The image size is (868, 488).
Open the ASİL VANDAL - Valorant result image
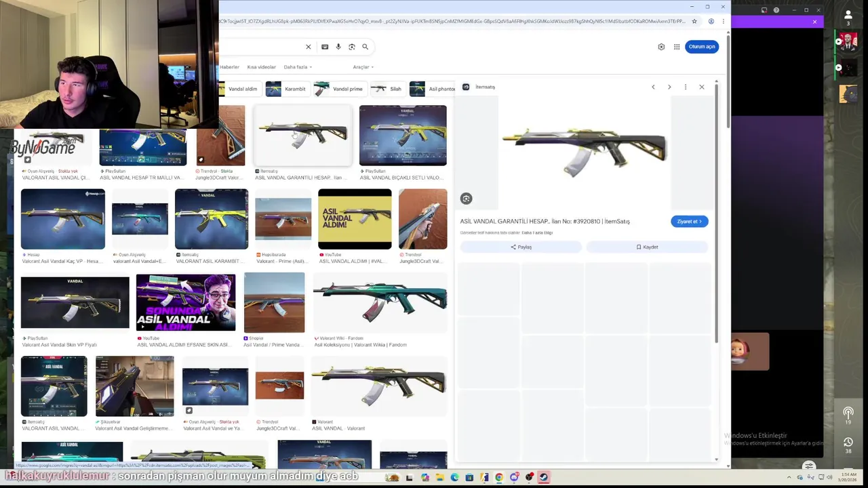coord(378,386)
